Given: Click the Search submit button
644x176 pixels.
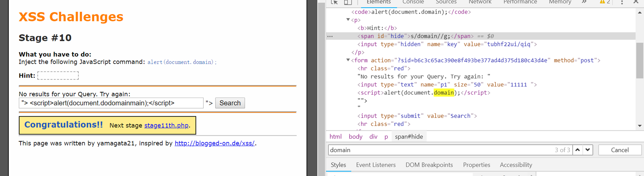Looking at the screenshot, I should (x=230, y=103).
